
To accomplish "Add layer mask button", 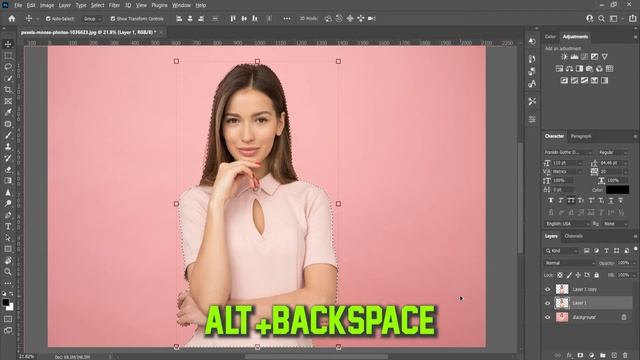I will (x=580, y=355).
